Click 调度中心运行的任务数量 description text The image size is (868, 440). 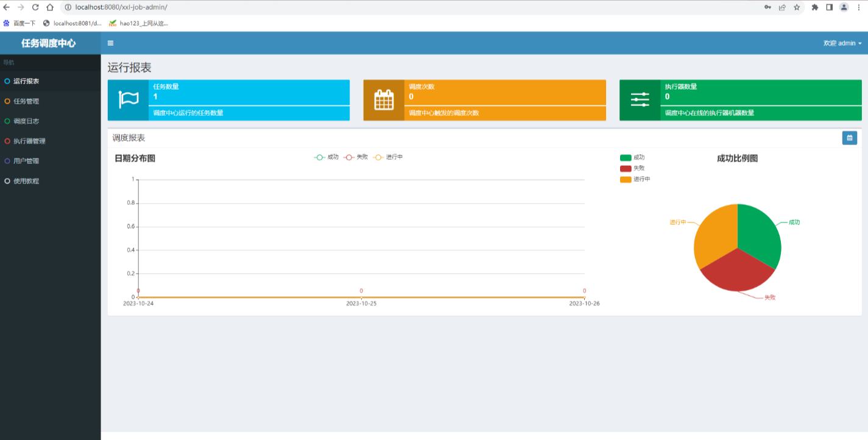pos(188,113)
